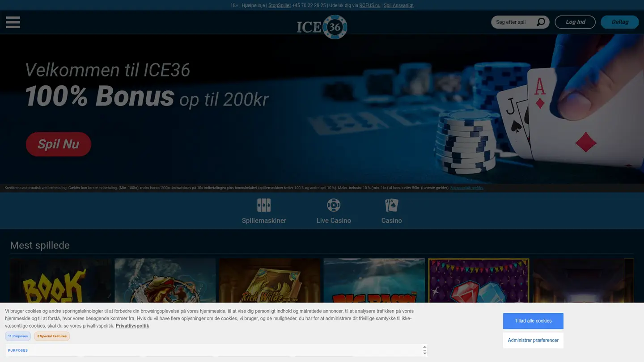Click the 'Velkommen til ICE36' headline
This screenshot has height=362, width=644.
click(x=107, y=70)
